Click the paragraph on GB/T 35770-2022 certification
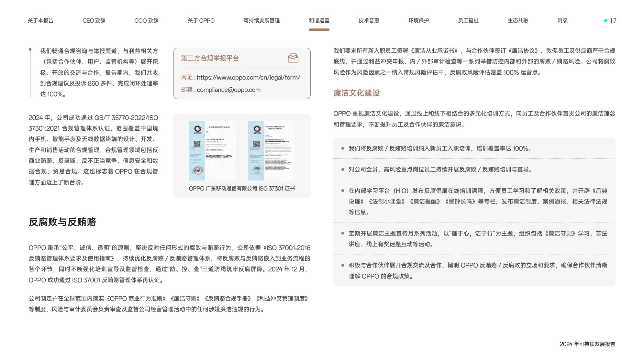 coord(93,150)
